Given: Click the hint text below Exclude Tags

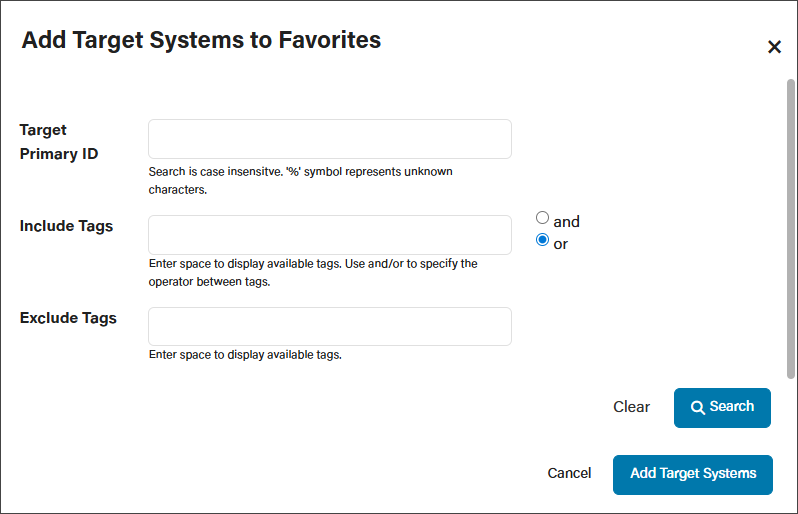Looking at the screenshot, I should click(x=245, y=355).
